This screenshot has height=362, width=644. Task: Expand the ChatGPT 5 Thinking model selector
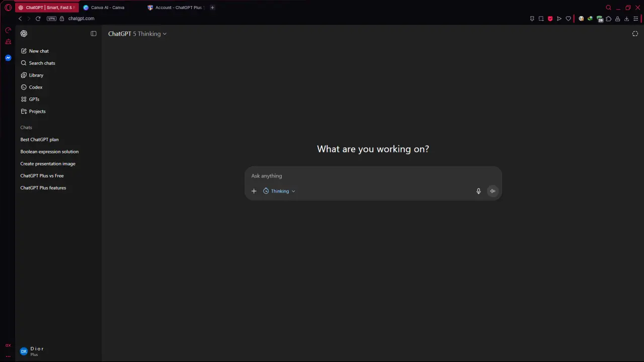(137, 34)
